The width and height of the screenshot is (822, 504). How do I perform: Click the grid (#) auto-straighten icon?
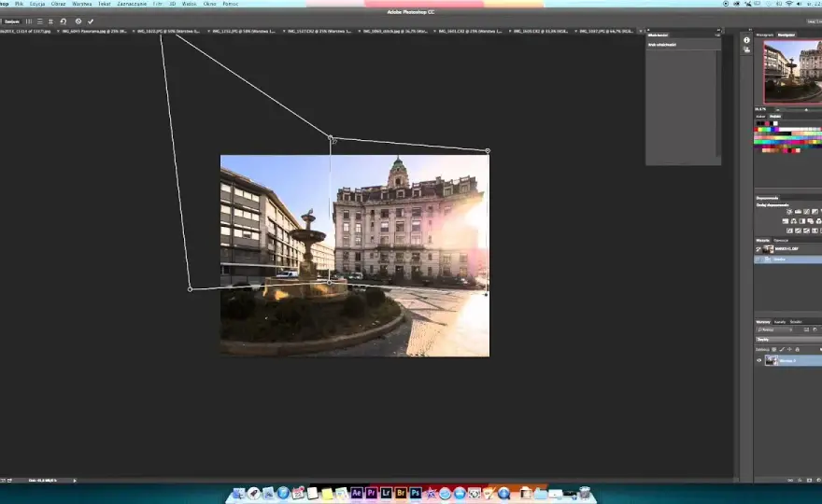(50, 21)
